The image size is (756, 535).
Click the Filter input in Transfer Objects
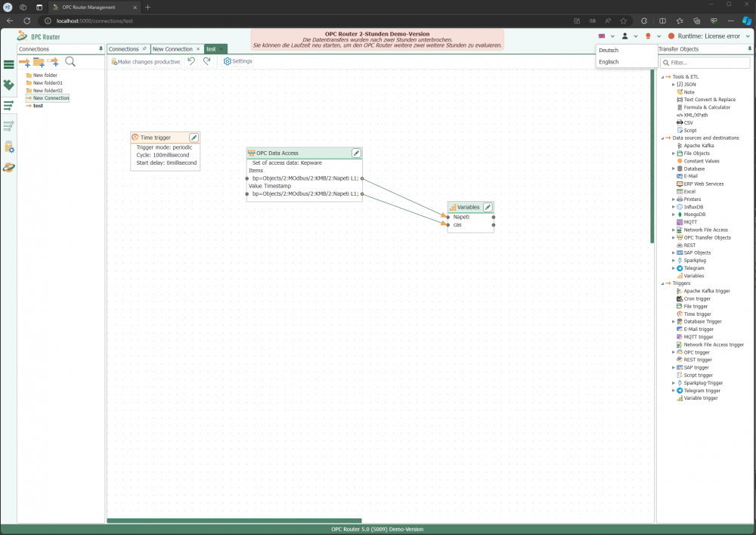tap(705, 63)
